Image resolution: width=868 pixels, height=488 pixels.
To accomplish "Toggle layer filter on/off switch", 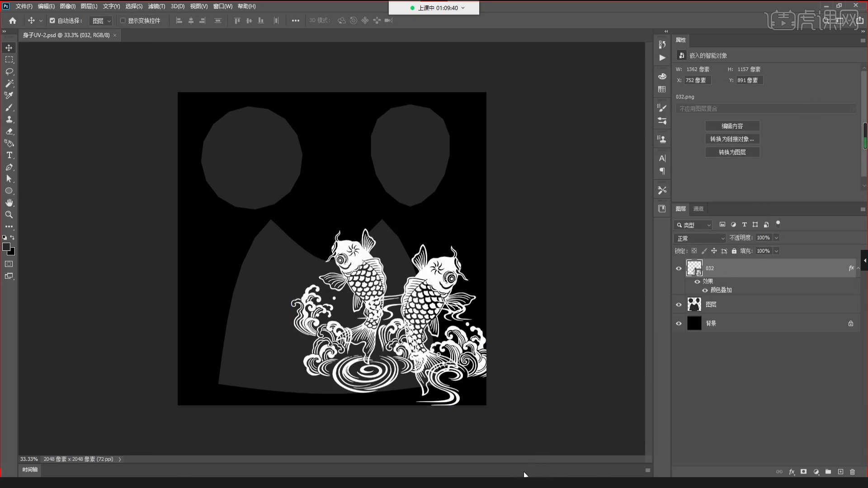I will pyautogui.click(x=778, y=224).
